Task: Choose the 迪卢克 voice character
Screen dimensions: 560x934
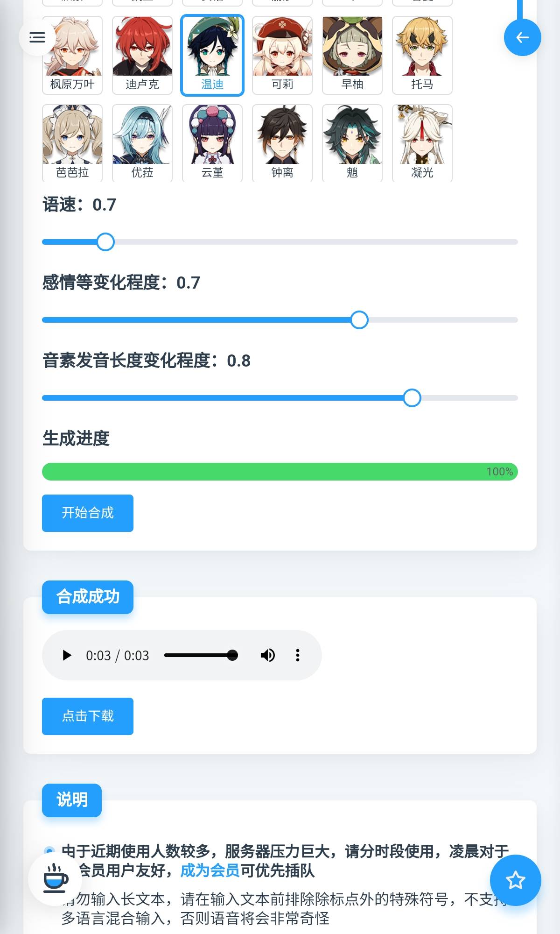Action: coord(142,55)
